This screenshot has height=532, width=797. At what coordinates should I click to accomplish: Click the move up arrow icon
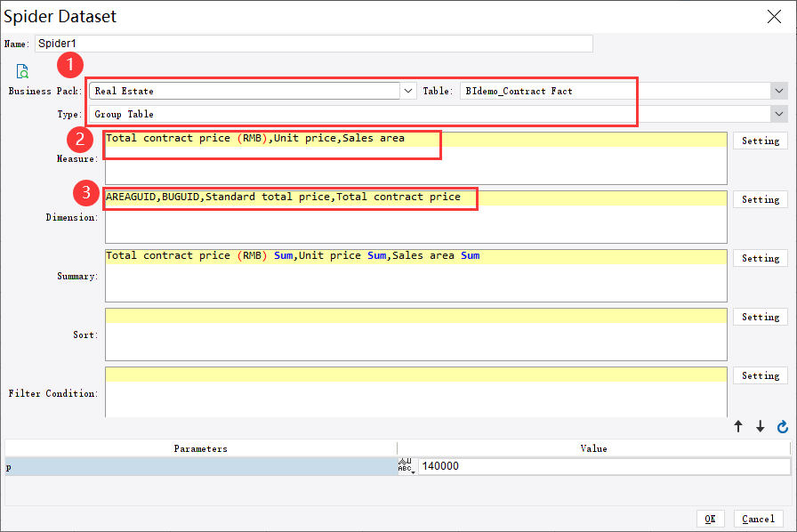coord(738,427)
